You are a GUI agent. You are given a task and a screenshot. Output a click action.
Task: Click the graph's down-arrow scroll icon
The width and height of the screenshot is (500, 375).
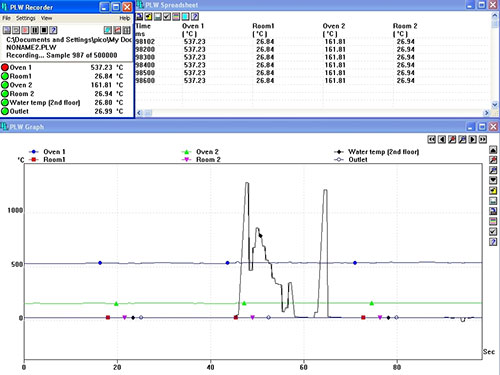click(493, 180)
